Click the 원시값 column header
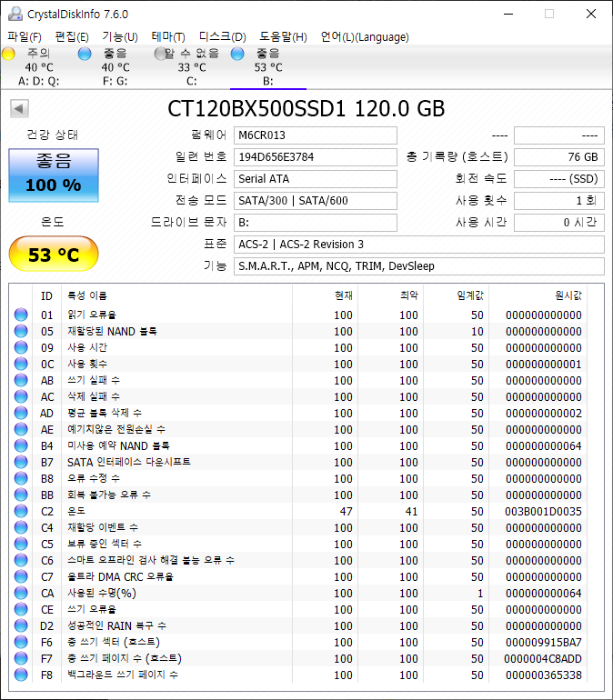Screen dimensions: 613x700 click(538, 295)
